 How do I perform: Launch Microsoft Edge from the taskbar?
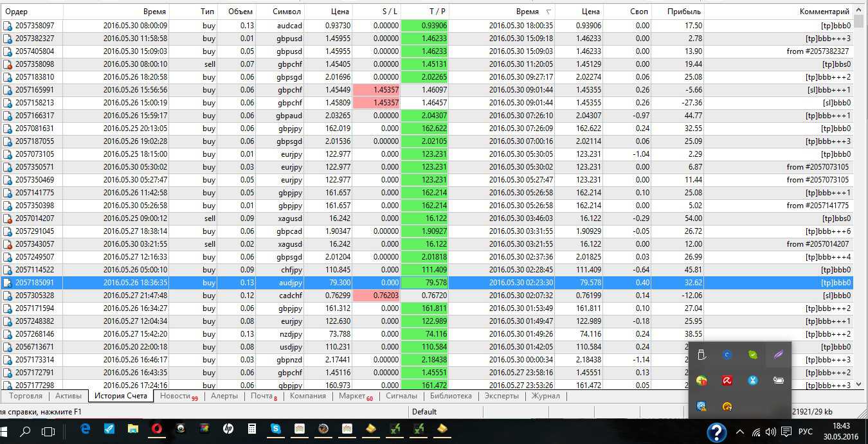86,429
